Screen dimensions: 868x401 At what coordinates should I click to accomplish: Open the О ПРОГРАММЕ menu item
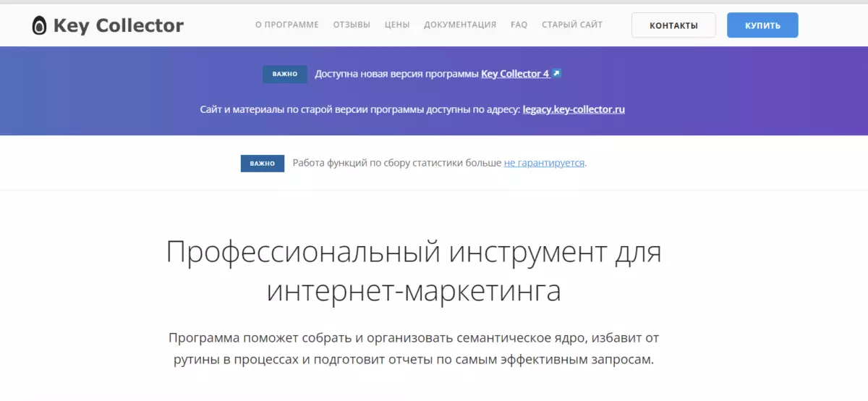coord(287,25)
